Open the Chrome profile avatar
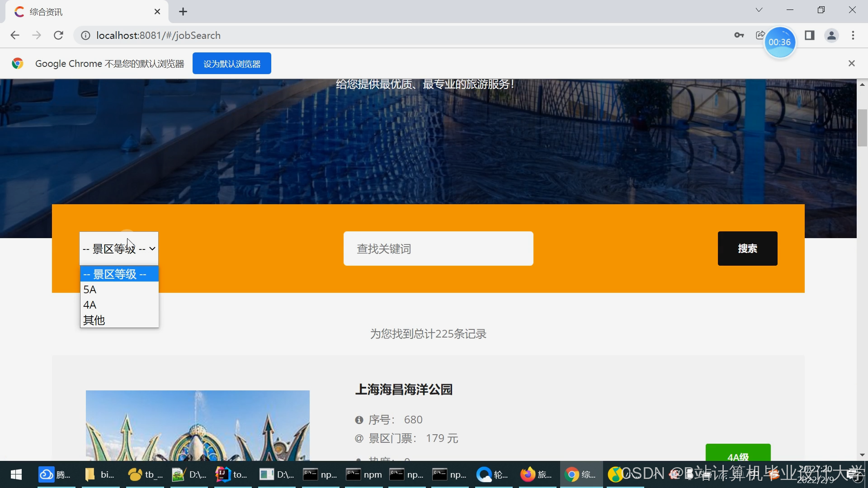Viewport: 868px width, 488px height. (831, 35)
